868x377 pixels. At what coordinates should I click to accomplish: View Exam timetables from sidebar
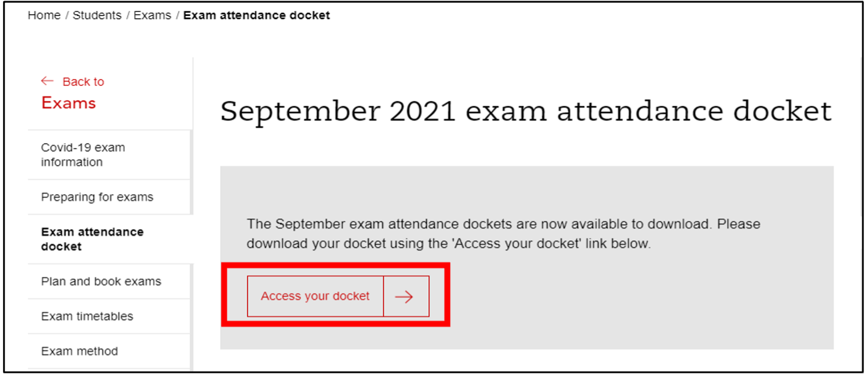coord(87,316)
